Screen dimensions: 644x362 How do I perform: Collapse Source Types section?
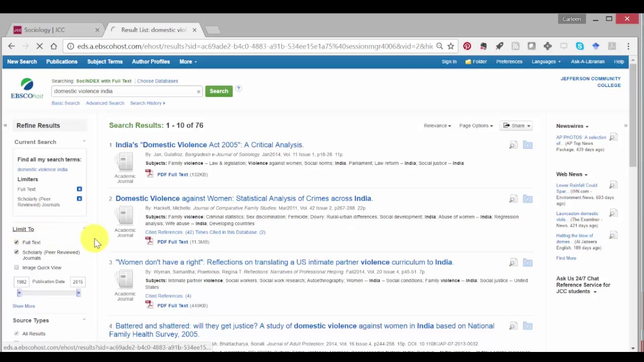tap(84, 320)
